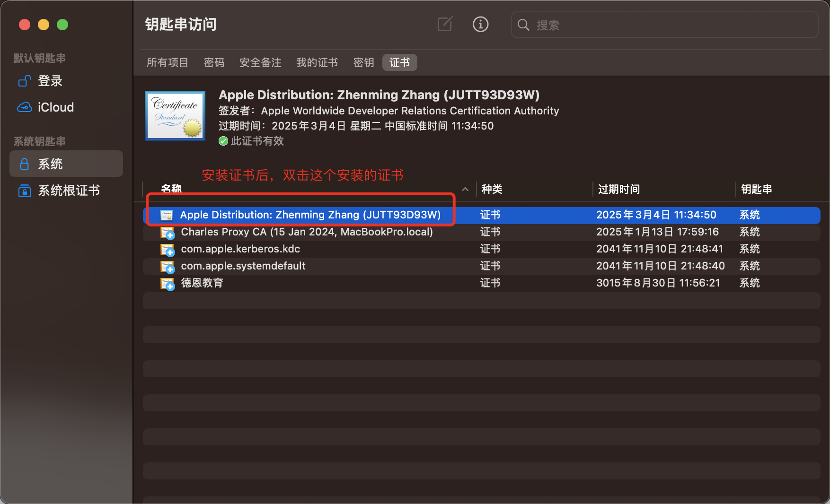The width and height of the screenshot is (830, 504).
Task: Select the 登录 keychain unlock icon
Action: click(25, 81)
